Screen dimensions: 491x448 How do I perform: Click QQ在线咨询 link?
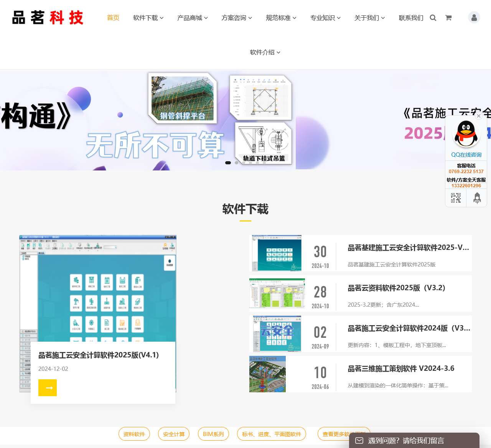coord(466,155)
